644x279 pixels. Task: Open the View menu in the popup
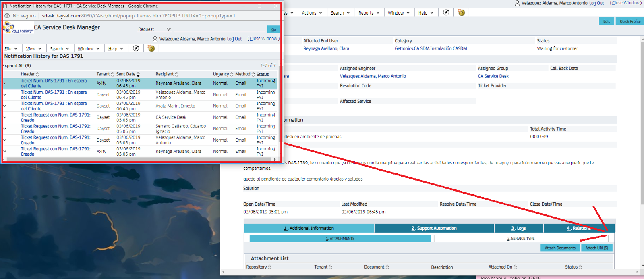coord(34,49)
